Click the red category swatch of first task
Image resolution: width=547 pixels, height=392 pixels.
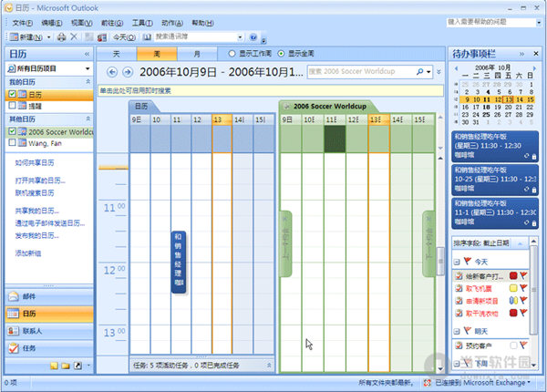point(513,275)
